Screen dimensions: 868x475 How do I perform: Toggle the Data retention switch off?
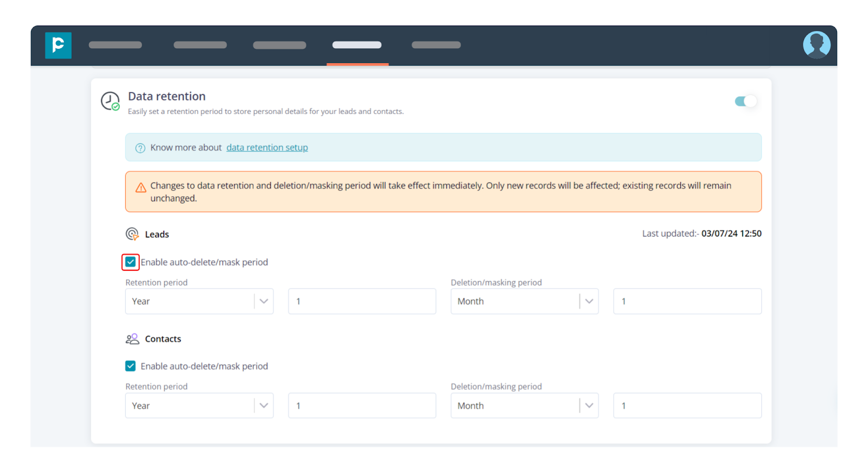pos(745,102)
